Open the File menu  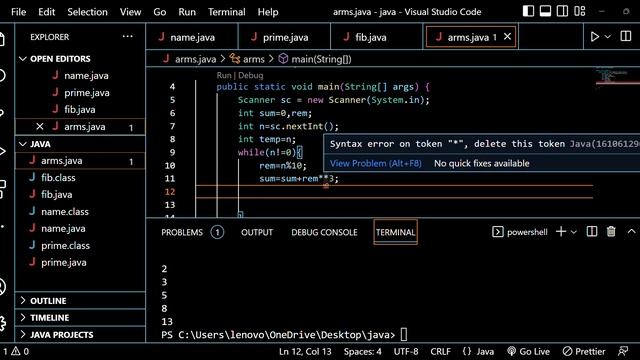tap(18, 12)
